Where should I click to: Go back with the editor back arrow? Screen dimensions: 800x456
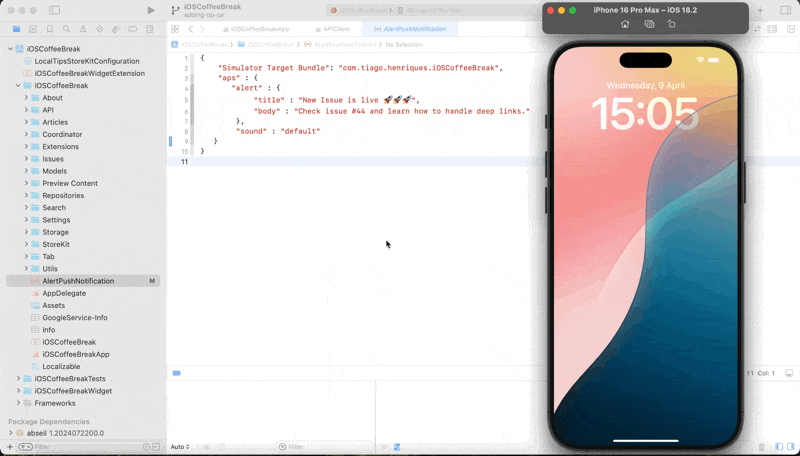click(191, 29)
